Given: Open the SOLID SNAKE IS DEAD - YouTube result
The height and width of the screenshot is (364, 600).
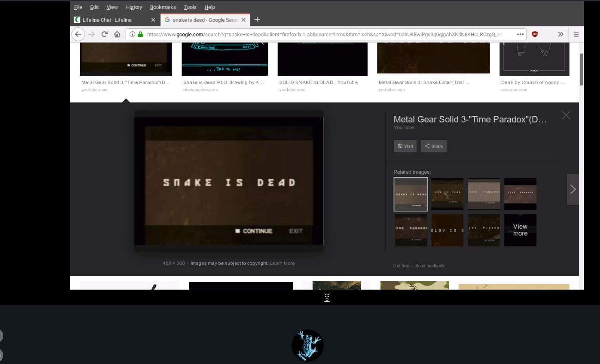Looking at the screenshot, I should click(x=318, y=82).
